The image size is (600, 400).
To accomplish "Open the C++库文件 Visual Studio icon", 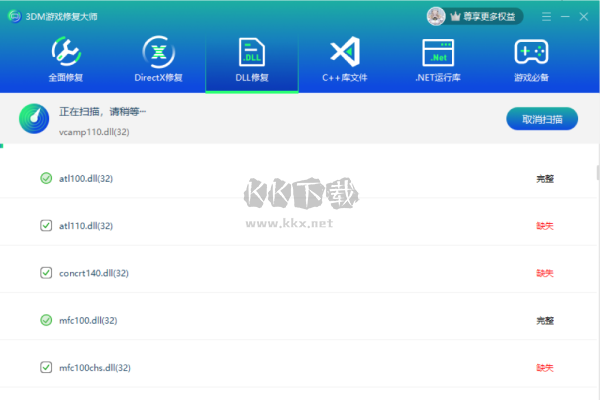I will (345, 52).
